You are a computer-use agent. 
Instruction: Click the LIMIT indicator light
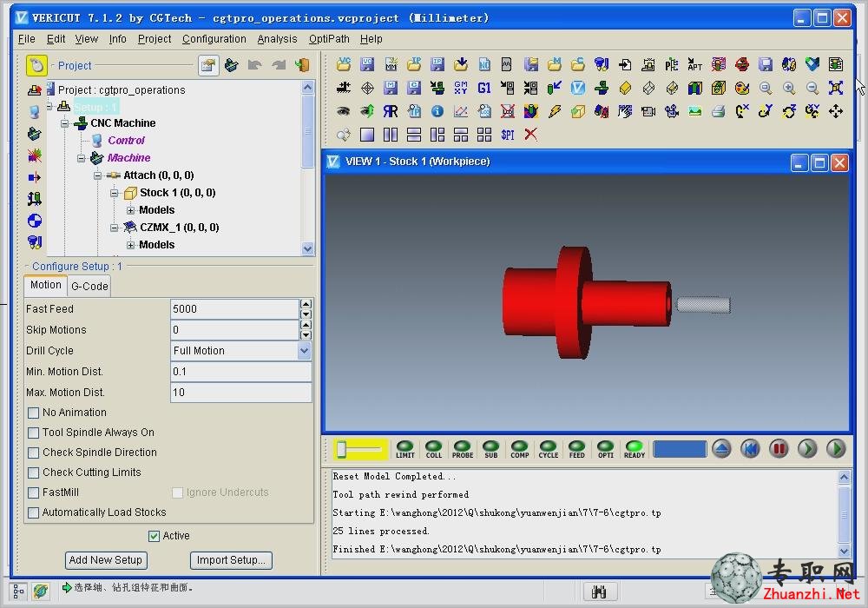[405, 449]
